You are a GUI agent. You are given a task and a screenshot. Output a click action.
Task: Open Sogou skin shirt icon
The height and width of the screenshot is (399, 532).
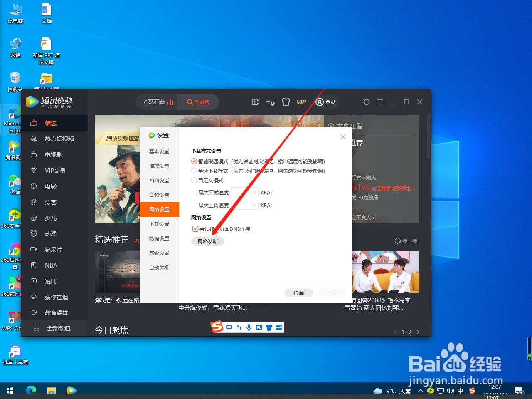click(x=269, y=327)
